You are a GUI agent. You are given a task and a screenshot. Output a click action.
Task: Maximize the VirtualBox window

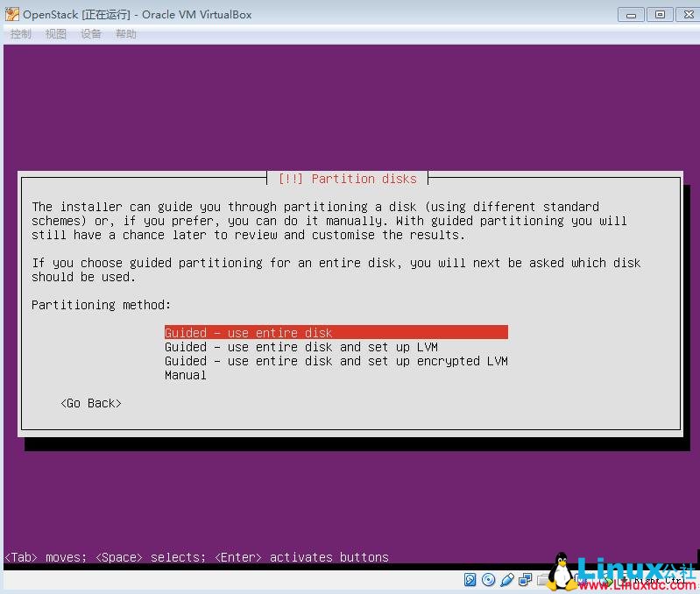[x=660, y=15]
